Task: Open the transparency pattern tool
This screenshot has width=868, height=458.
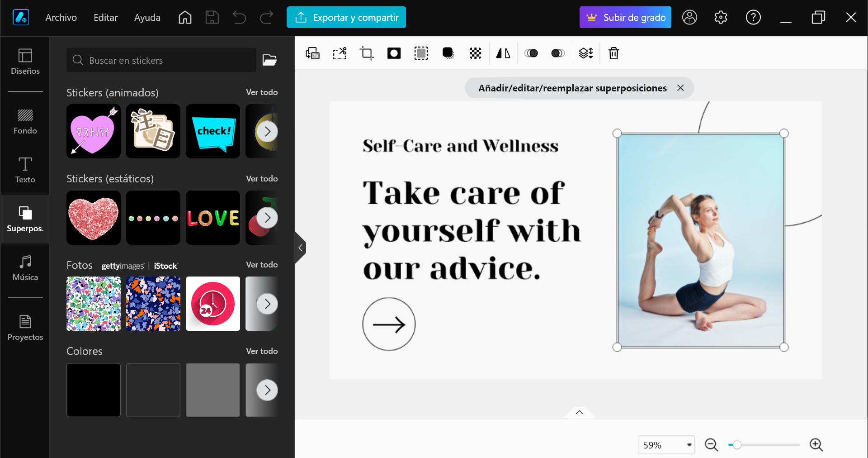Action: (x=475, y=53)
